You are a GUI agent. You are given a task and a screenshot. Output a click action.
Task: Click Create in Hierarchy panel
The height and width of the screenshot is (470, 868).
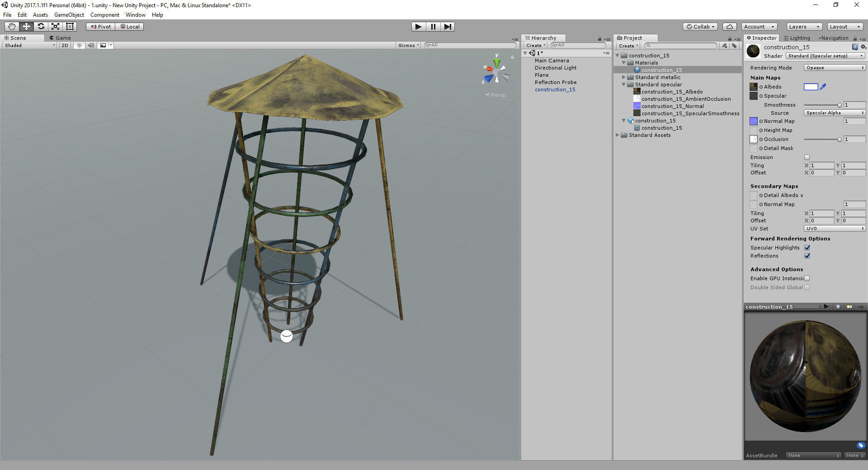tap(535, 46)
